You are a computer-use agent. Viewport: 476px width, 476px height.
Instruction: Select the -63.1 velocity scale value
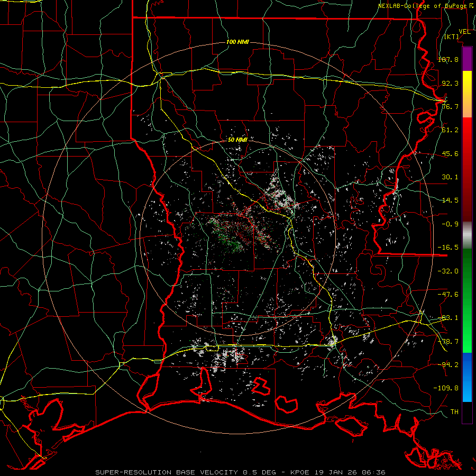448,318
